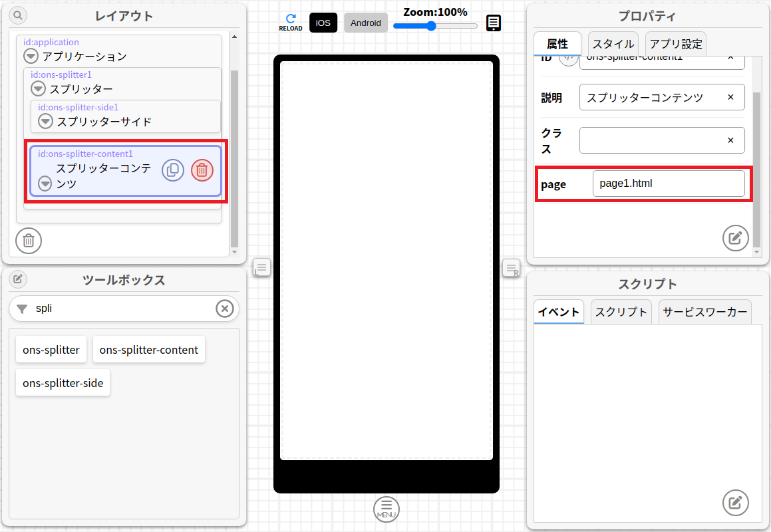Toggle the MENU control below the device preview
Viewport: 771px width, 532px height.
click(x=386, y=509)
